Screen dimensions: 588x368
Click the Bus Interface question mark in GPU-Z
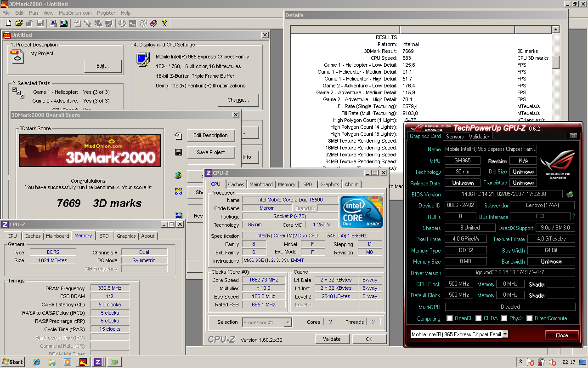pos(573,216)
